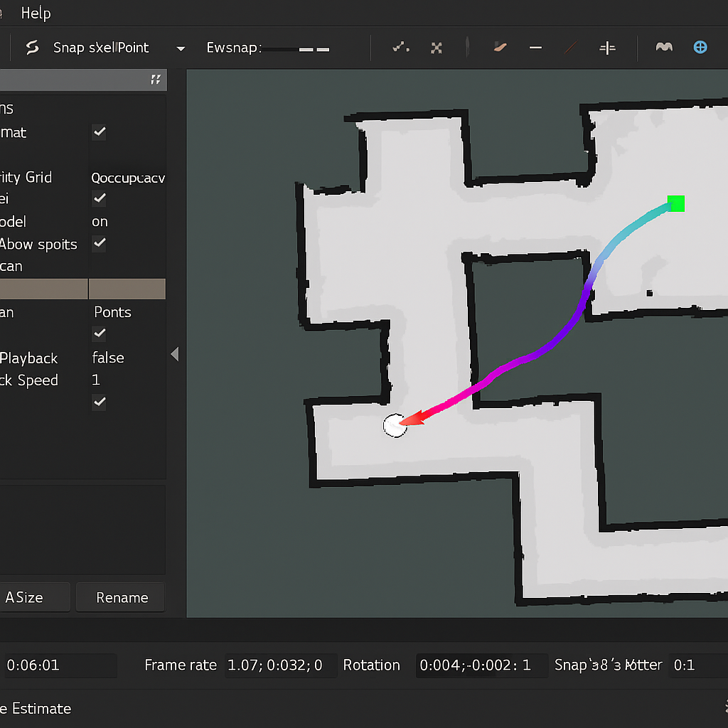
Task: Adjust the Ewsnap slider
Action: point(296,49)
